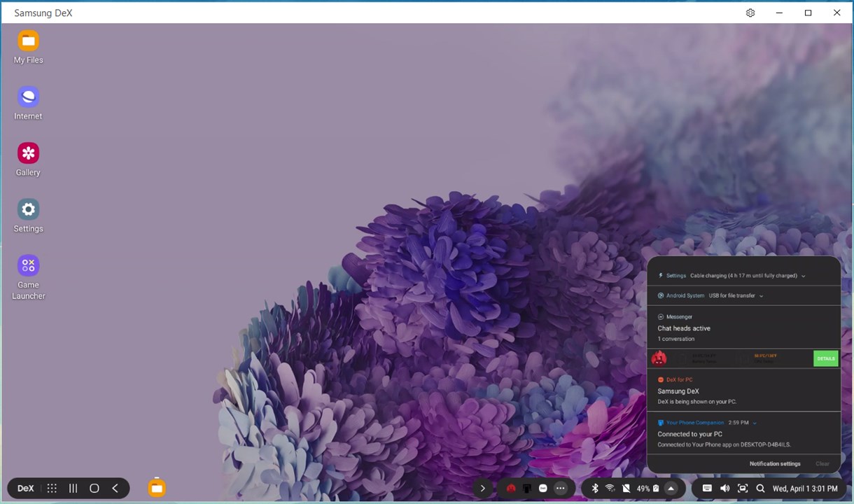
Task: Show more notifications via three-dots icon
Action: [560, 489]
